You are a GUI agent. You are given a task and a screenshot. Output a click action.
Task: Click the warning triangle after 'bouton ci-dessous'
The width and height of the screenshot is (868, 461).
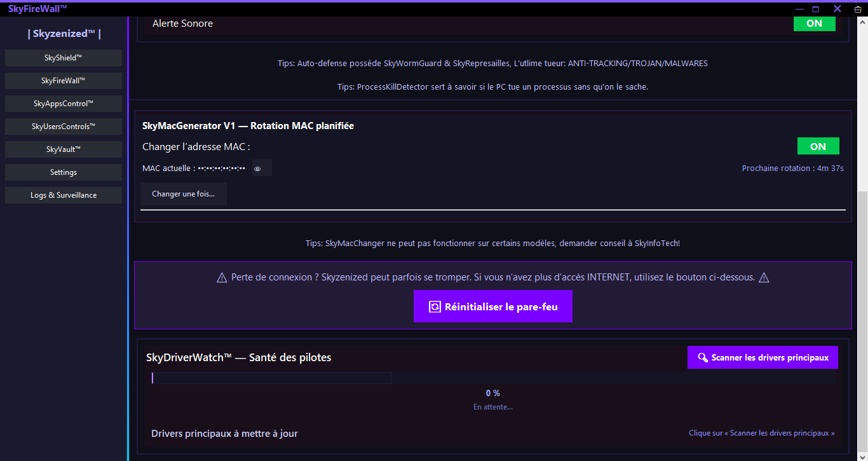pyautogui.click(x=764, y=278)
